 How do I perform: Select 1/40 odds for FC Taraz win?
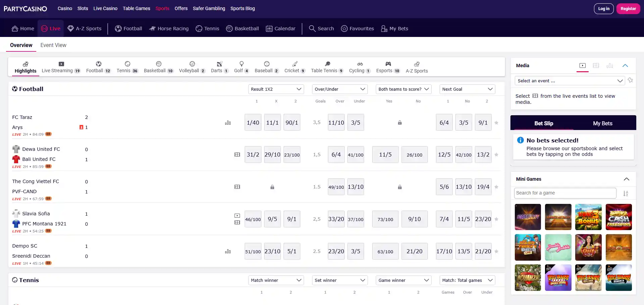(253, 123)
